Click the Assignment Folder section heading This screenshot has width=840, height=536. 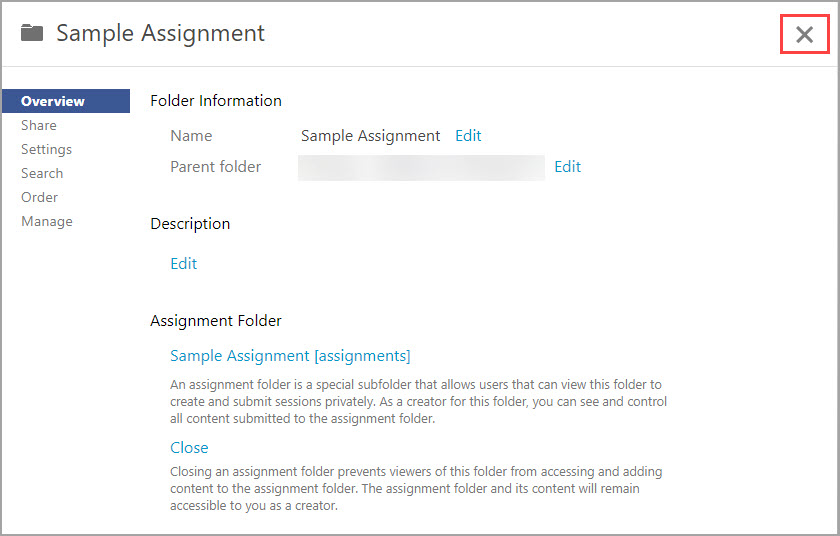click(x=216, y=321)
